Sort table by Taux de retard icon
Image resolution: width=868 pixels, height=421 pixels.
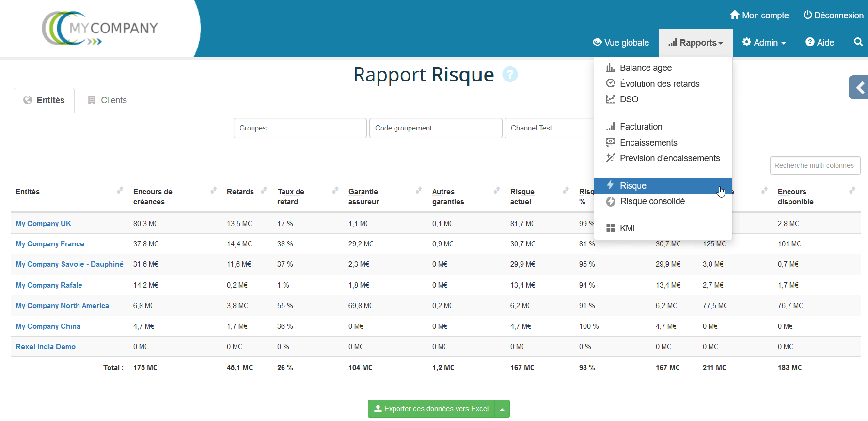(x=335, y=191)
